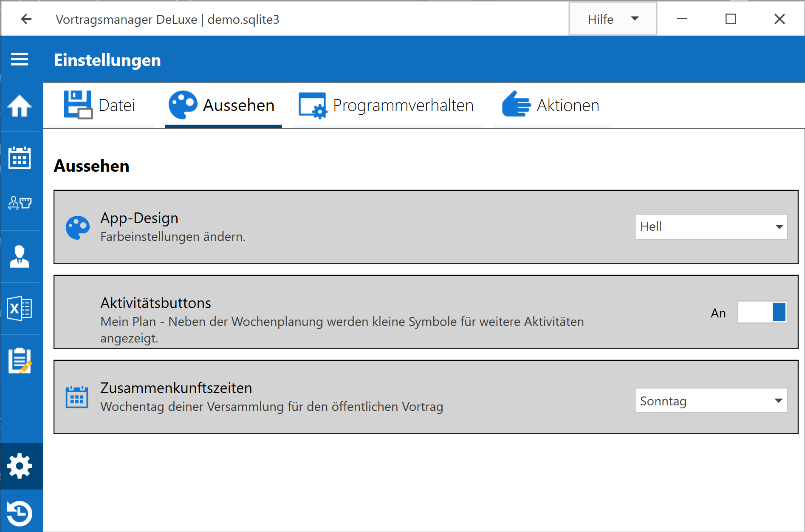Open the weekday dropdown showing Sonntag
Viewport: 805px width, 532px height.
[711, 400]
